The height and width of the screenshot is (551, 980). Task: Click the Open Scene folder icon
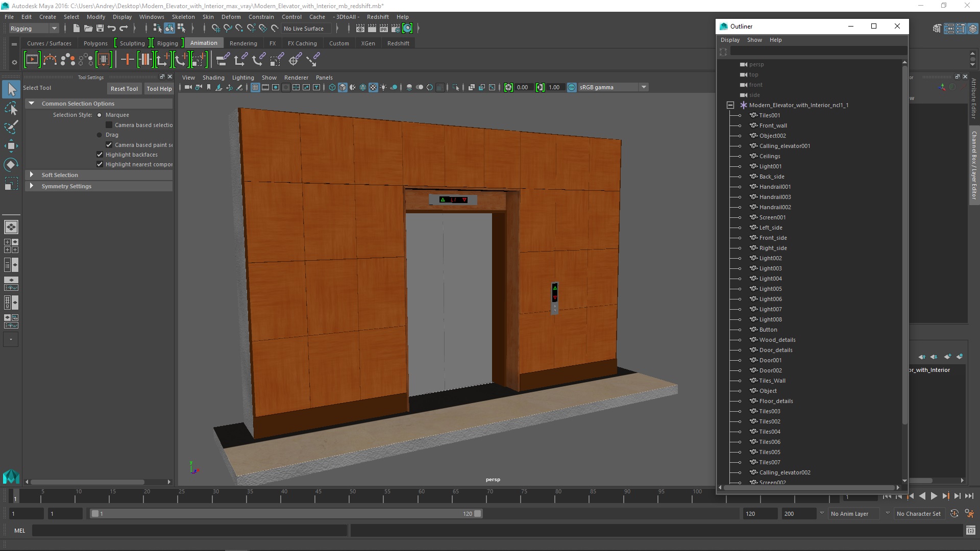point(88,29)
